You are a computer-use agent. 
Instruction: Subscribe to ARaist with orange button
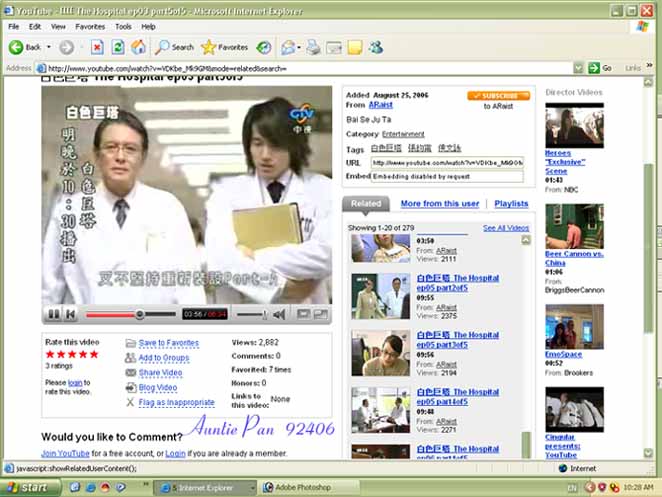(x=498, y=96)
